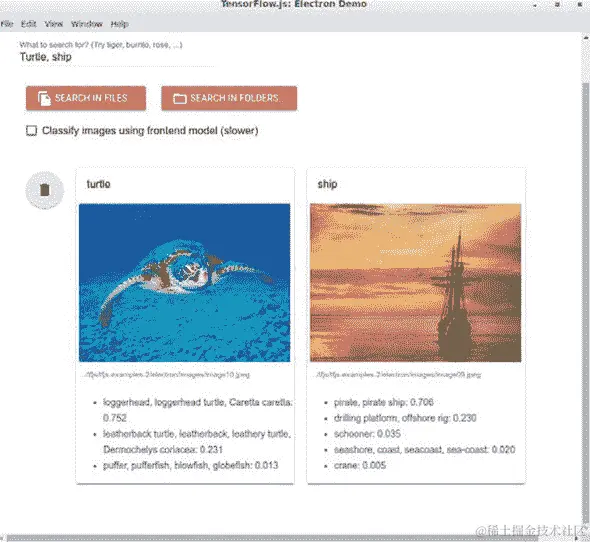Click the SEARCH IN FOLDERS button
Screen dimensions: 590x542
point(229,98)
